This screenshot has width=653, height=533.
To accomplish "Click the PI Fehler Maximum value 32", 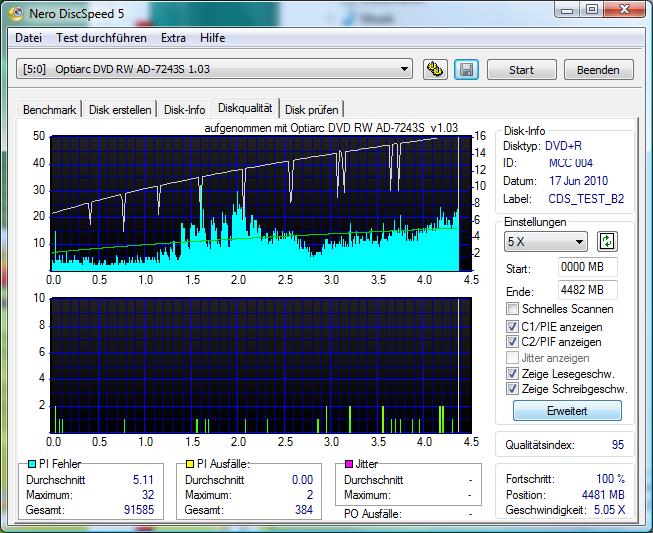I will pyautogui.click(x=148, y=495).
